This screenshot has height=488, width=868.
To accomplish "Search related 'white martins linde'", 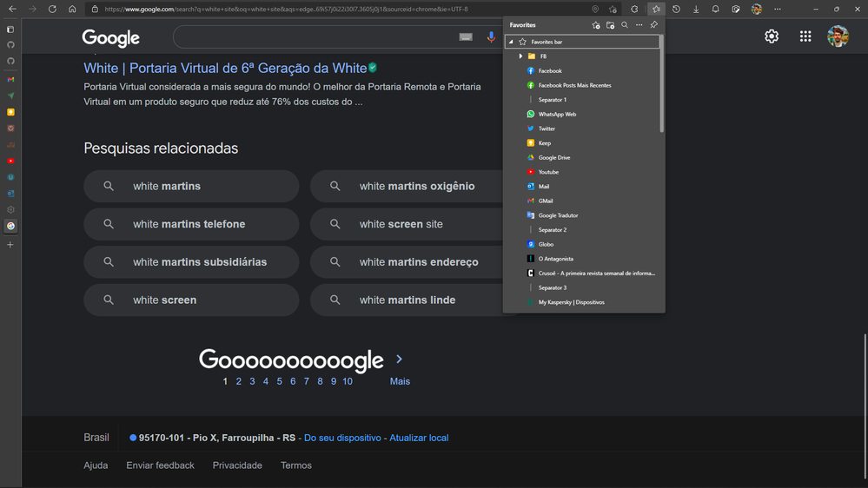I will tap(407, 300).
